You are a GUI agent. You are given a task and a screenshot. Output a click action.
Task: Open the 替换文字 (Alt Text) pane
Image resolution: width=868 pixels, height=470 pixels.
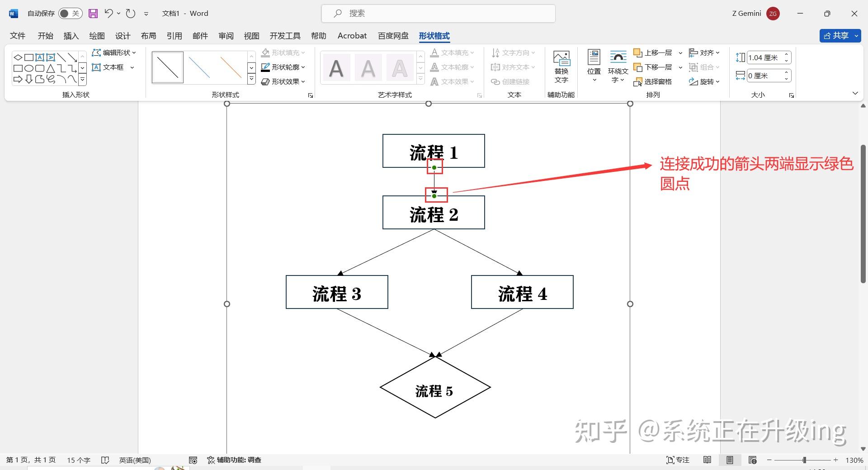pos(561,67)
